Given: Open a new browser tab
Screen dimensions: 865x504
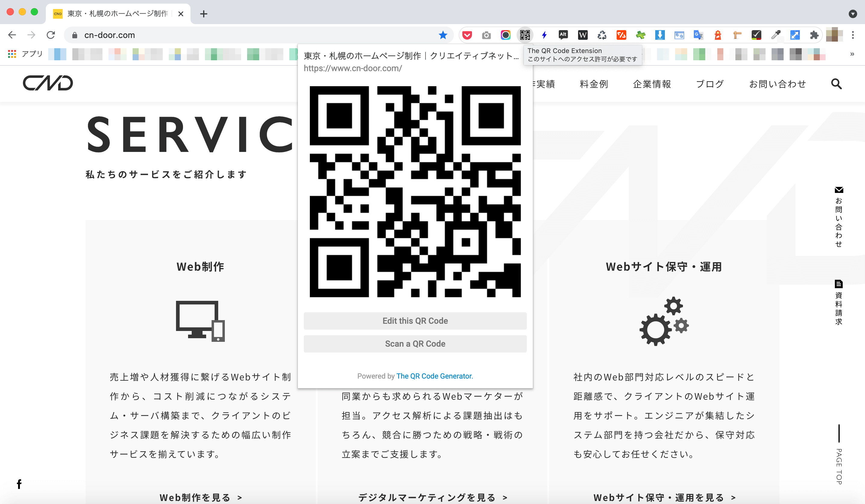Looking at the screenshot, I should click(203, 14).
